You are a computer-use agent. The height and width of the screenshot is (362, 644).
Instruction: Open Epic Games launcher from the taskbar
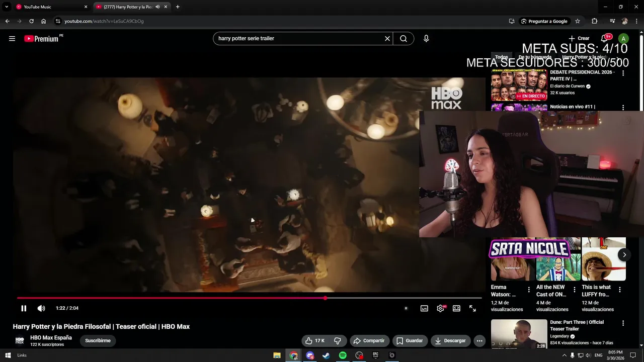pos(375,355)
